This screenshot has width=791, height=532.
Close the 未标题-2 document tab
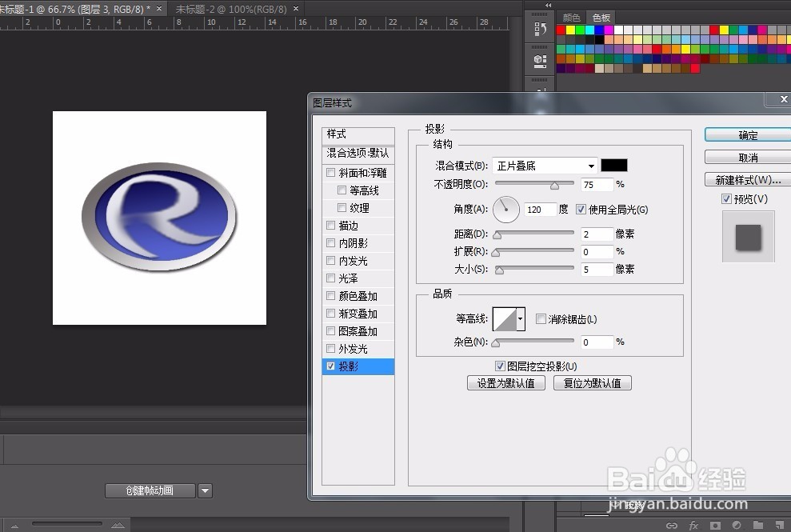[296, 9]
